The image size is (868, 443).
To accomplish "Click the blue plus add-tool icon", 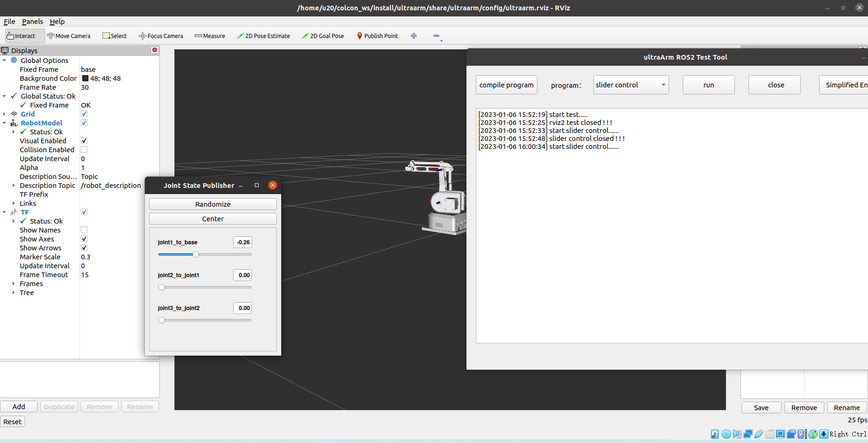I will [414, 36].
